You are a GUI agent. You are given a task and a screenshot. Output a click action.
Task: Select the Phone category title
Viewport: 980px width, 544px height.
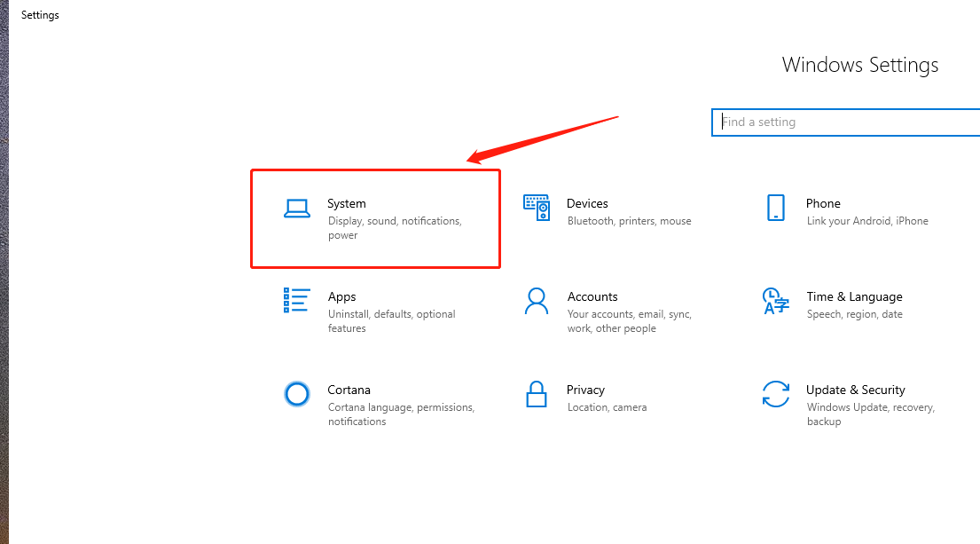[x=823, y=203]
